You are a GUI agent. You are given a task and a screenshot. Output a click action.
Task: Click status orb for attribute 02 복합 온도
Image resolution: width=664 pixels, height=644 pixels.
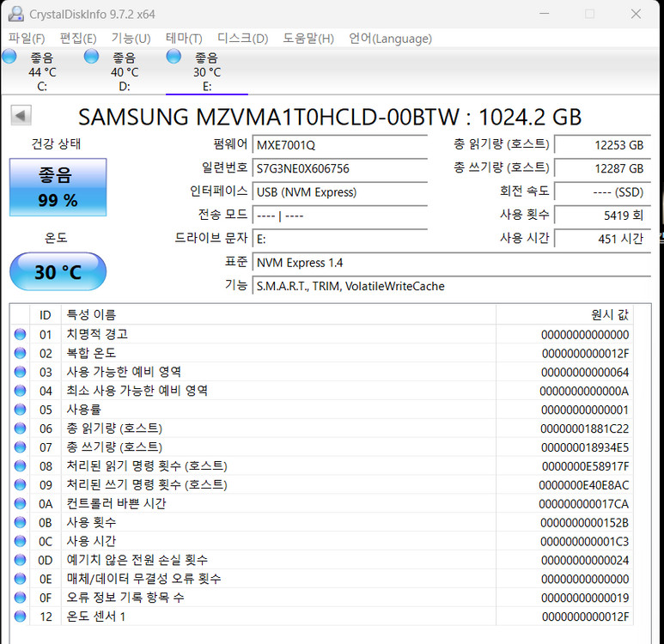point(20,353)
